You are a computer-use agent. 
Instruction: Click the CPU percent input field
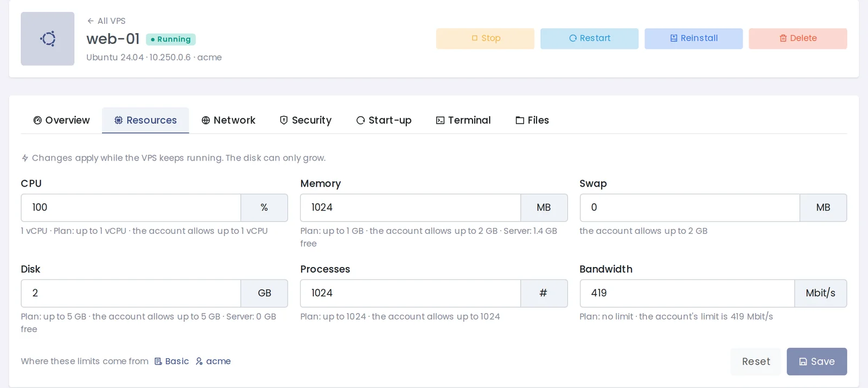[131, 207]
